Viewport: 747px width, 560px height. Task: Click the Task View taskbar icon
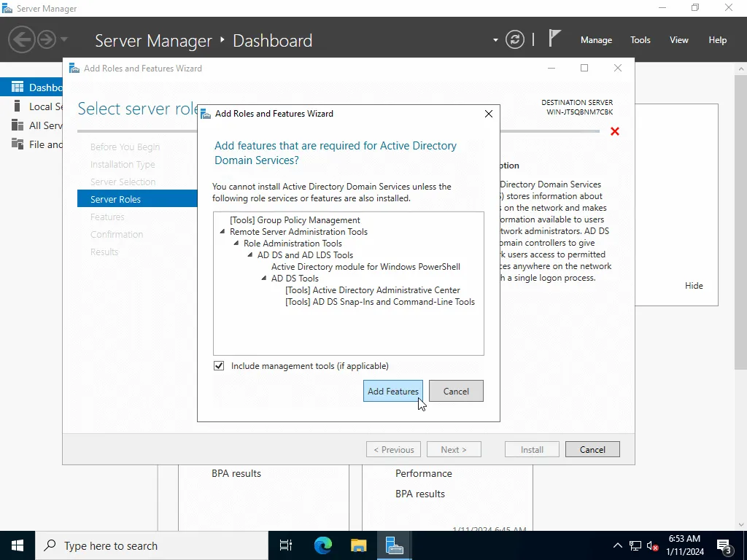click(x=286, y=545)
